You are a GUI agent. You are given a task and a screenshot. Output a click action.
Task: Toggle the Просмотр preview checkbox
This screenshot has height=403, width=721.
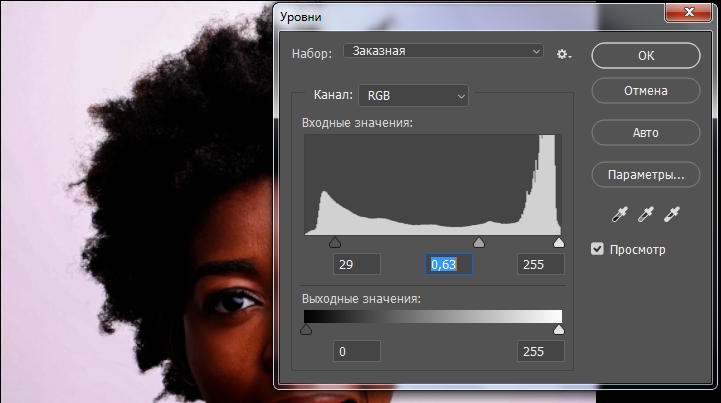click(597, 249)
